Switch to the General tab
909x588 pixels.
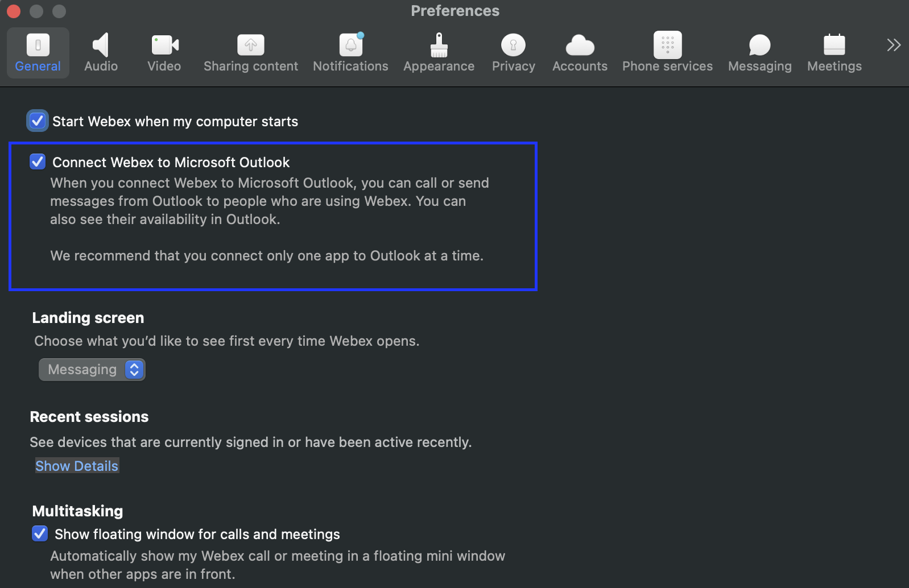click(x=38, y=53)
